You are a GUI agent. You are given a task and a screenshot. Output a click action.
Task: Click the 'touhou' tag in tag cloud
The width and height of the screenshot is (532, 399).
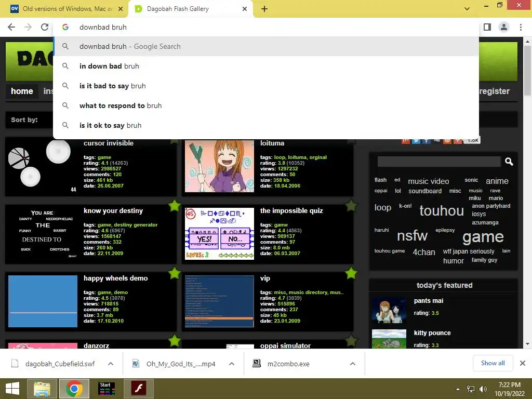pos(442,211)
